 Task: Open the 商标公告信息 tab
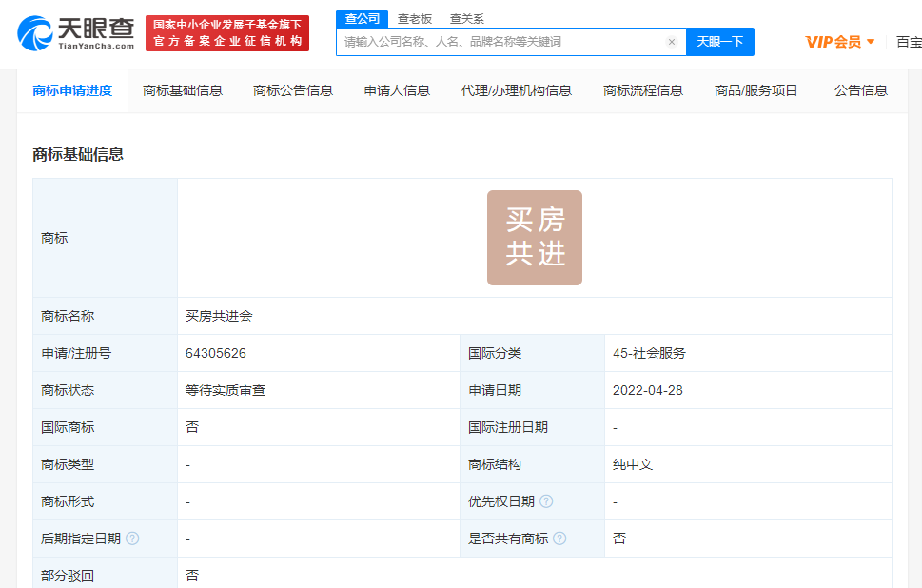point(293,90)
